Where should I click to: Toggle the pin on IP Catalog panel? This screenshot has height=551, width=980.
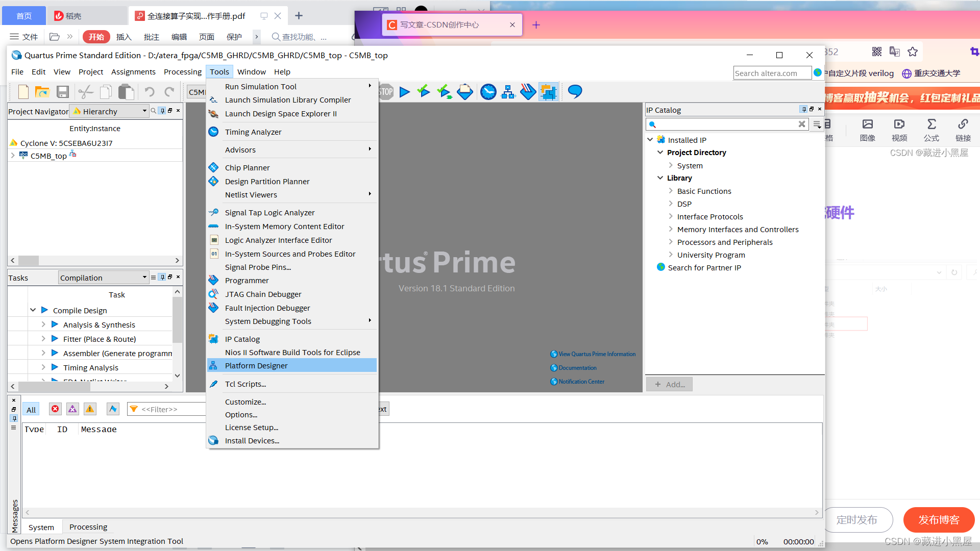point(804,109)
